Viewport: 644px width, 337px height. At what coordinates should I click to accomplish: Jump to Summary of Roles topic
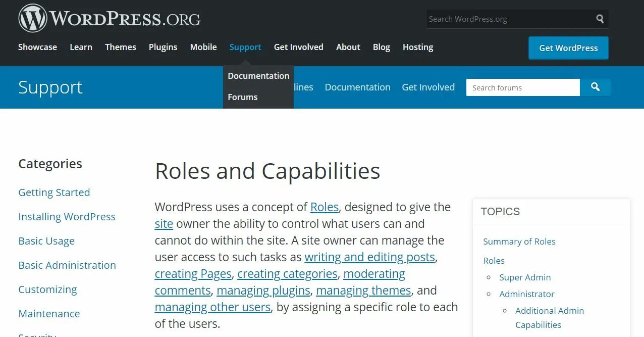click(519, 242)
